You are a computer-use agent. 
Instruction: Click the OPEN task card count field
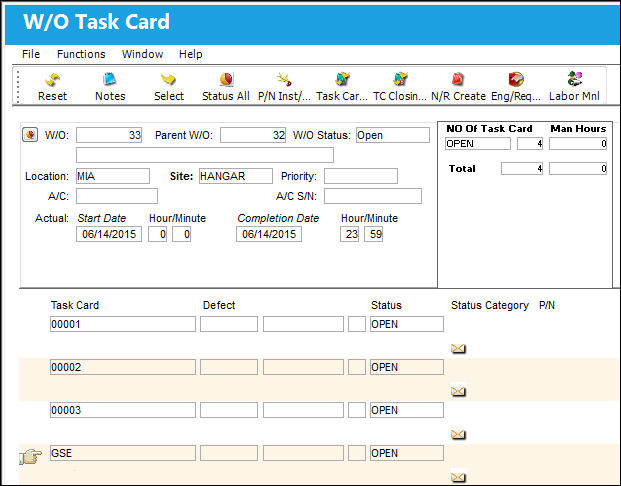530,144
